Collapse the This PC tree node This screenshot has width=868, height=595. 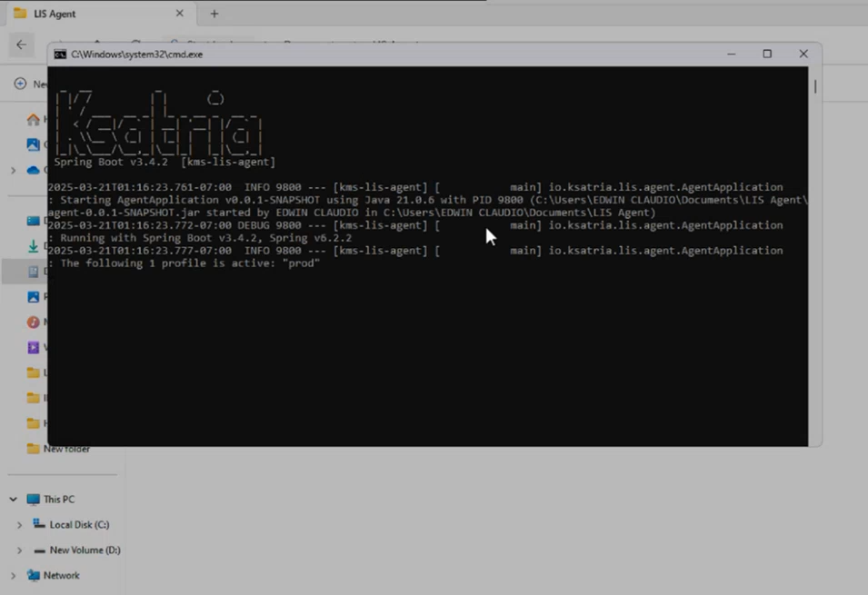[14, 500]
